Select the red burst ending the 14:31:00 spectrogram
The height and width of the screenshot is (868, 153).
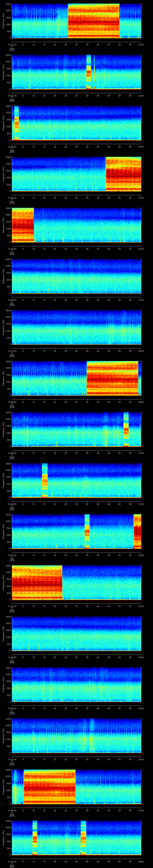tap(137, 531)
